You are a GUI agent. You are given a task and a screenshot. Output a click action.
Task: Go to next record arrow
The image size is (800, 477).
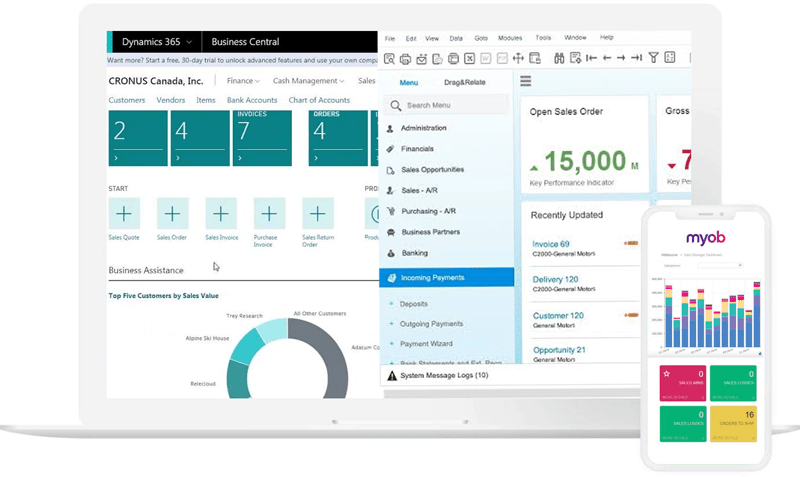621,58
